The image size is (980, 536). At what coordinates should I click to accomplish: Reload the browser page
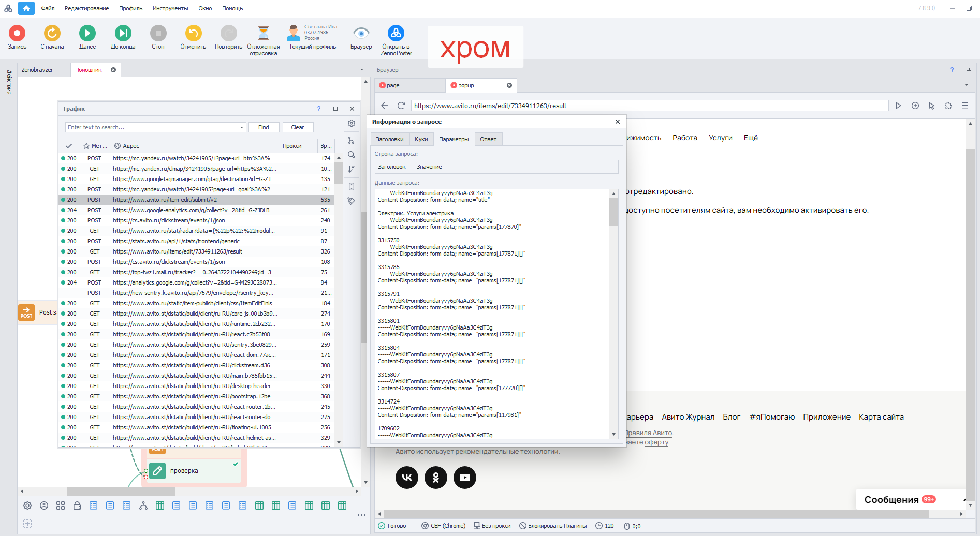401,106
